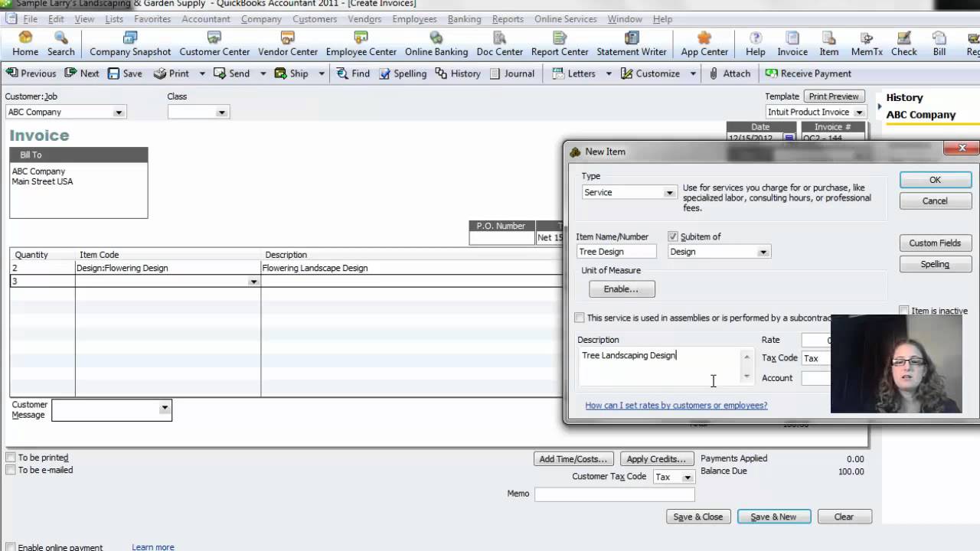Screen dimensions: 980x551
Task: Click the Invoice icon in toolbar
Action: coord(792,44)
